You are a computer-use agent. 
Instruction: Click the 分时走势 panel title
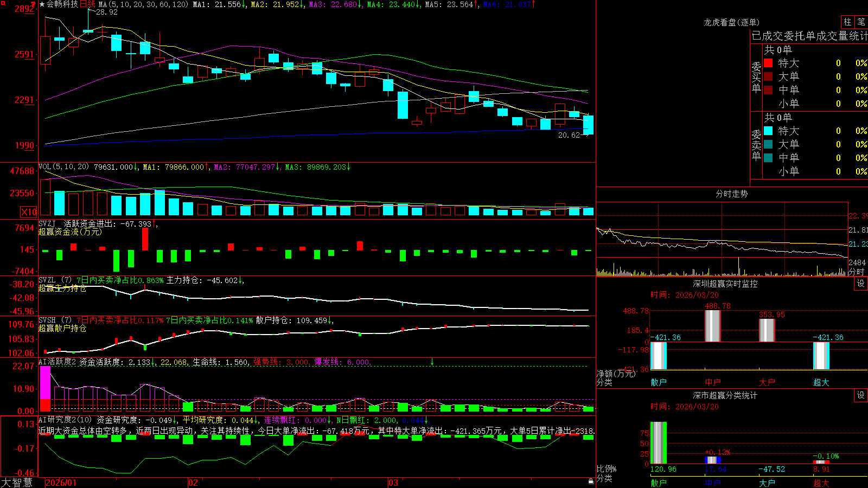pyautogui.click(x=731, y=194)
